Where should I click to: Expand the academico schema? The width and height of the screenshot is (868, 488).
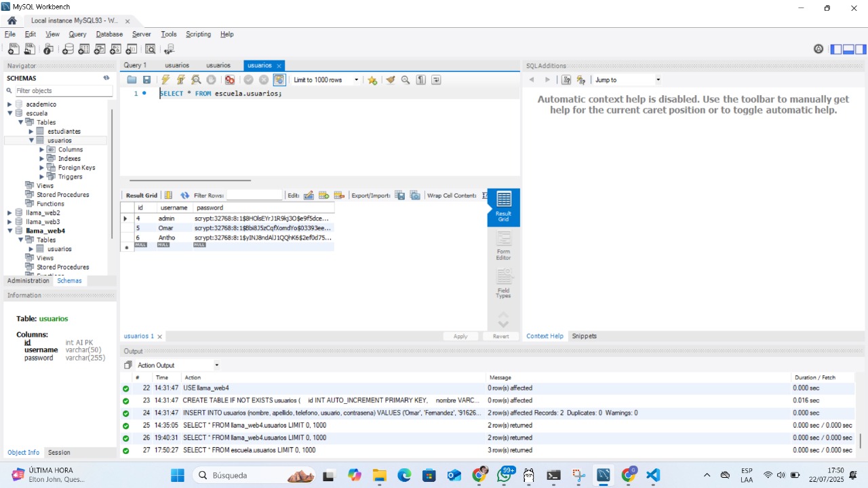tap(9, 105)
